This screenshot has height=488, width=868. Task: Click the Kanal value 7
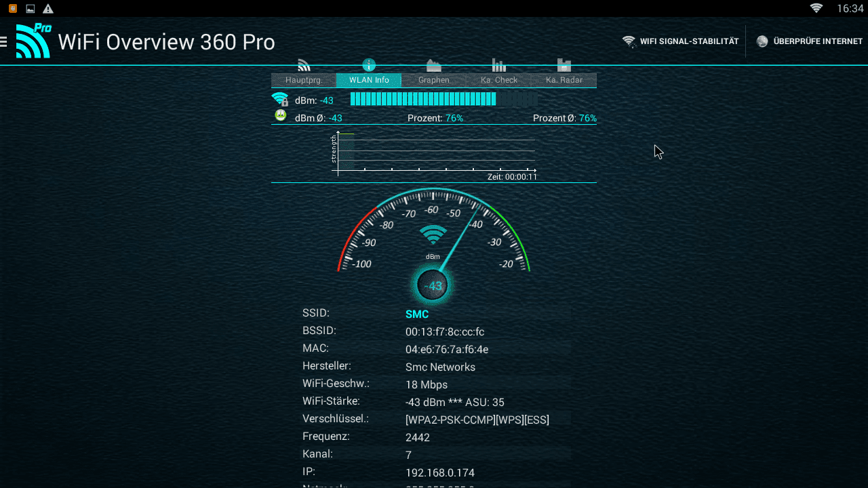click(409, 455)
